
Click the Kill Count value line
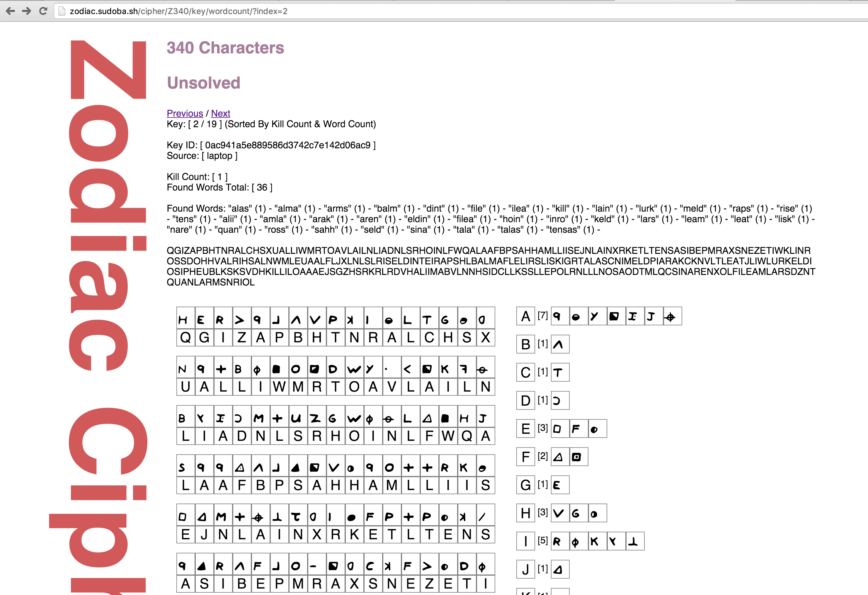(197, 177)
